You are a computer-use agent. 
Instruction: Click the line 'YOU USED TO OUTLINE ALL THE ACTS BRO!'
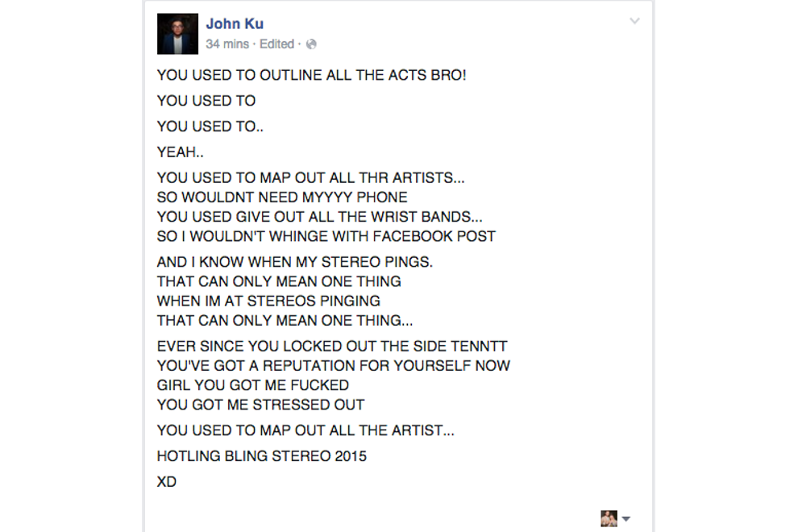point(311,75)
